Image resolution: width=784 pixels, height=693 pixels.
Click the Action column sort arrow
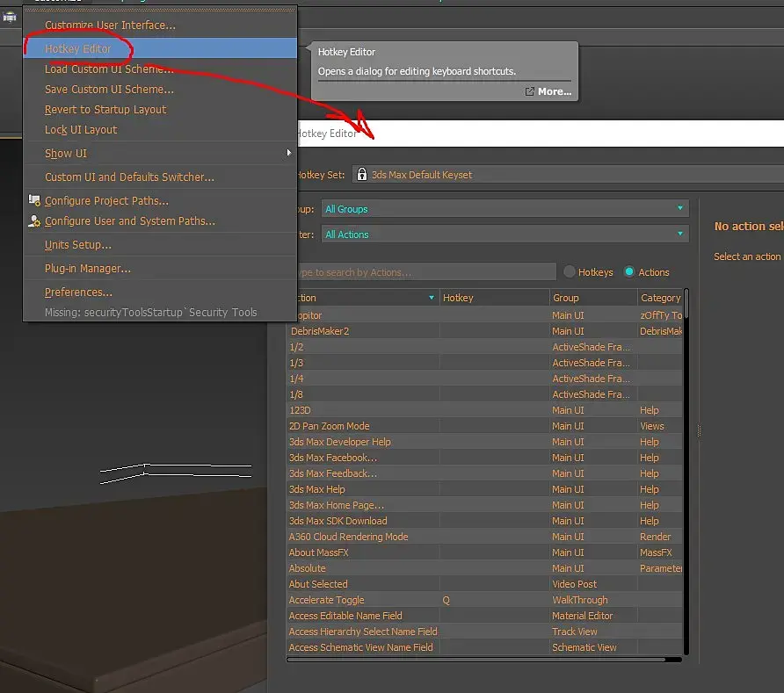pos(431,297)
